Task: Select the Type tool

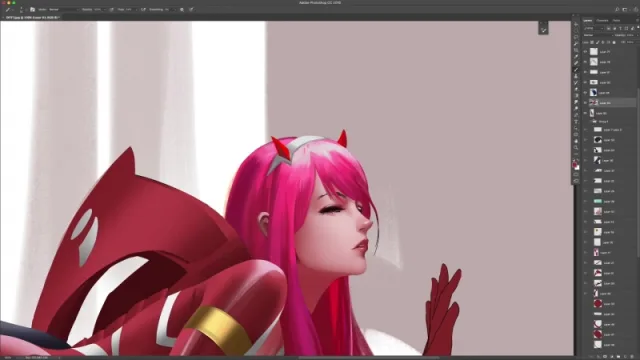Action: point(576,122)
